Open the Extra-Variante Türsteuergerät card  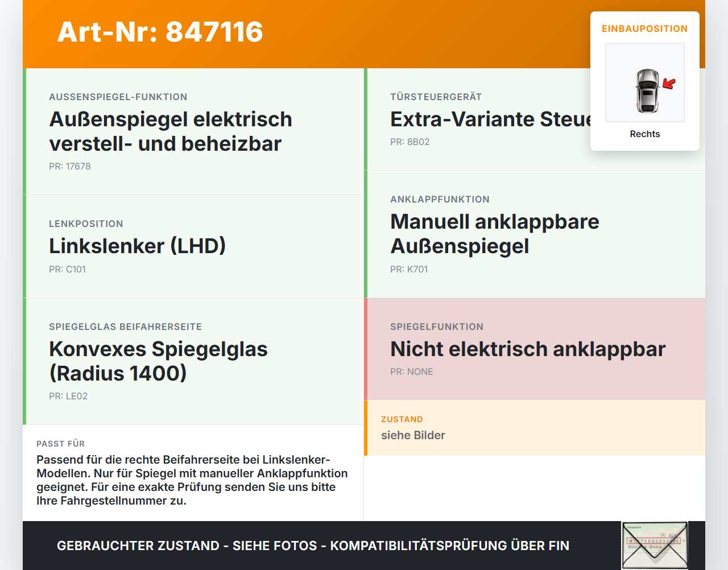478,119
